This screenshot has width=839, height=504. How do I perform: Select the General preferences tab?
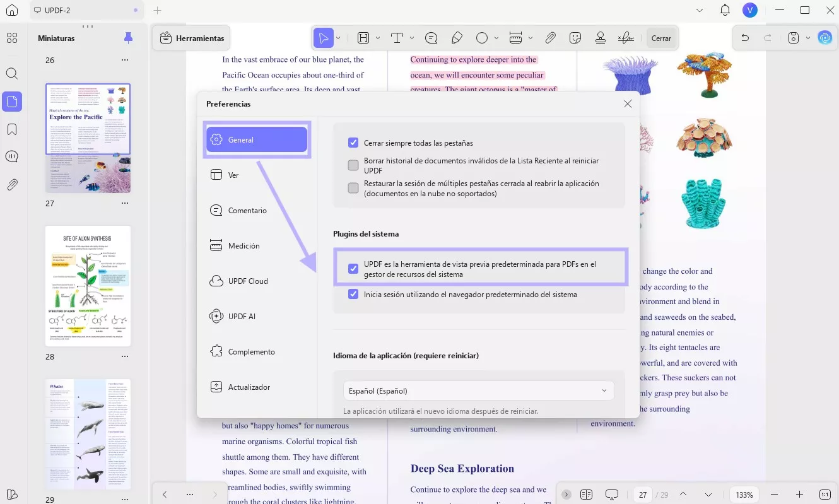257,139
